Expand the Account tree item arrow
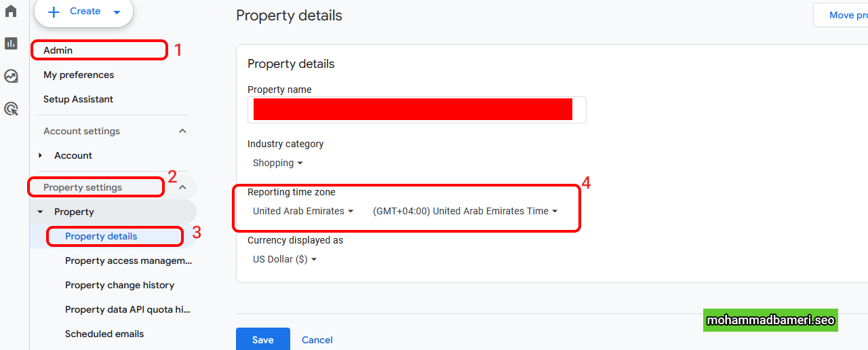Screen dimensions: 868x350 41,155
